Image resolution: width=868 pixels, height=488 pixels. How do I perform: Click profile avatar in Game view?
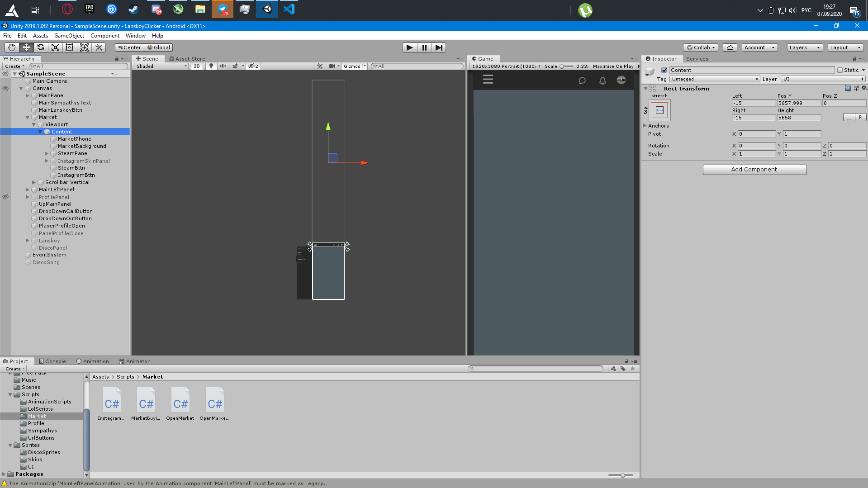pyautogui.click(x=621, y=80)
